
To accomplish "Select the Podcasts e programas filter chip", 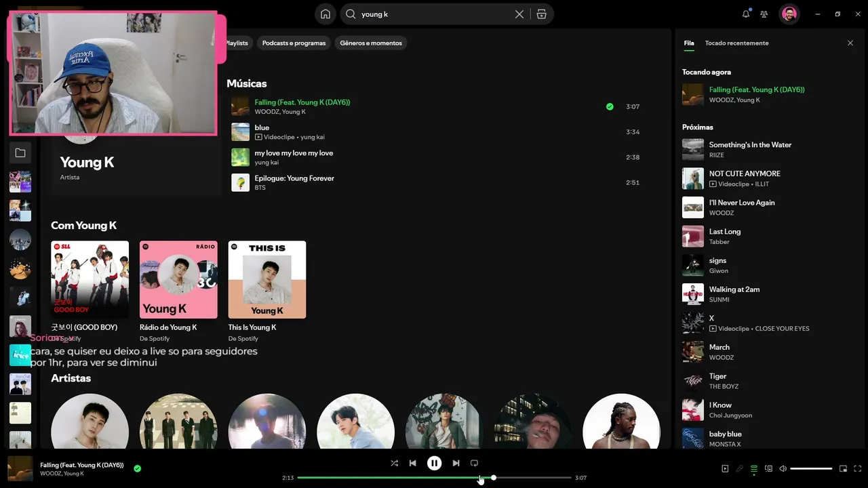I will pos(294,43).
